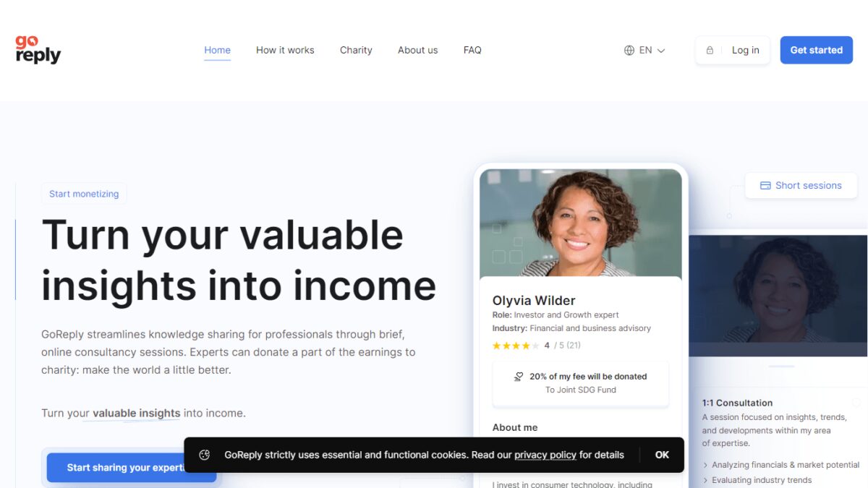
Task: Dismiss cookie banner with OK
Action: tap(662, 455)
